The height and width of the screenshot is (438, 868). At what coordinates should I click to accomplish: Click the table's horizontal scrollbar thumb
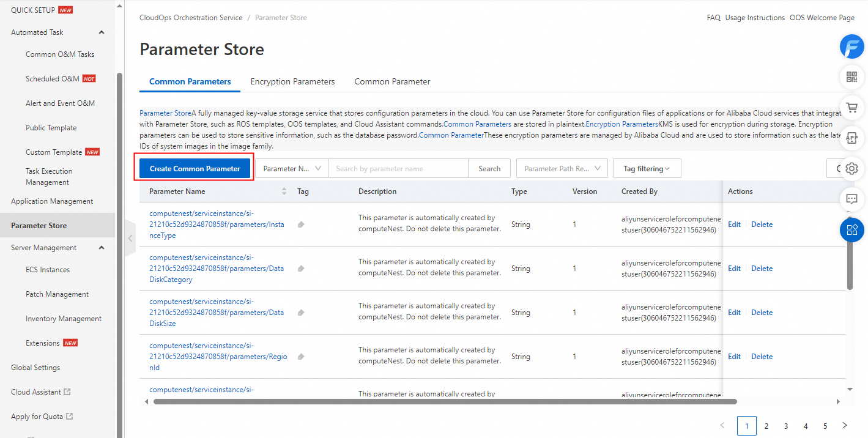coord(445,402)
